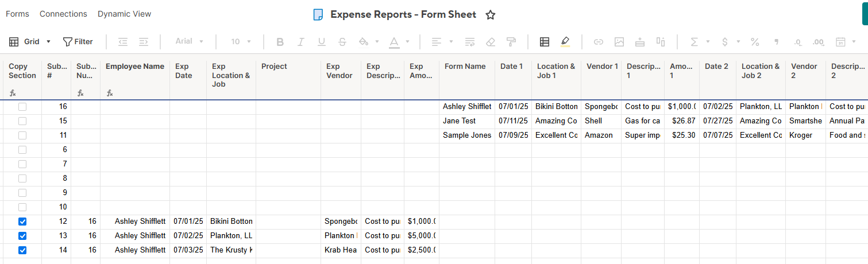
Task: Click the insert image icon
Action: [x=619, y=42]
